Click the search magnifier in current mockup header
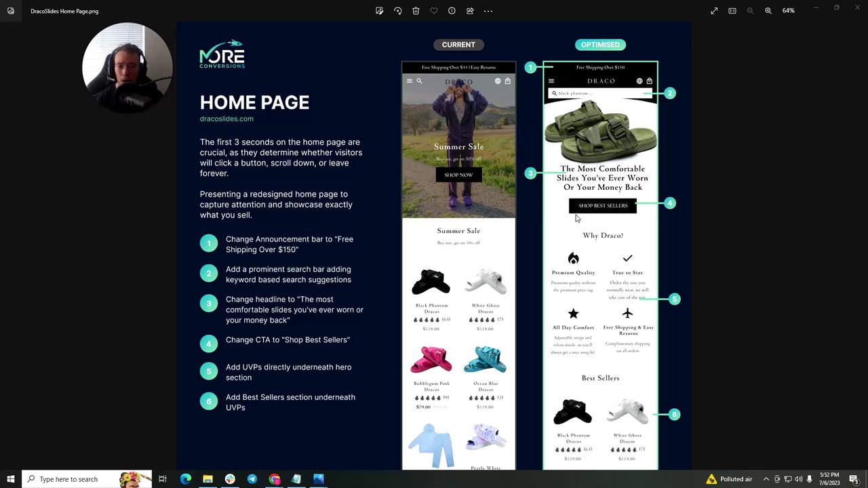868x488 pixels. (x=419, y=81)
